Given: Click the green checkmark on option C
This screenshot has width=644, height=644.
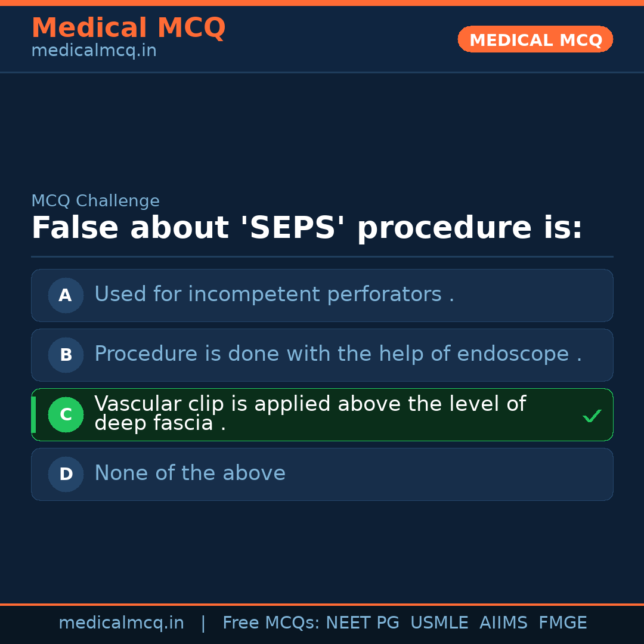Looking at the screenshot, I should click(592, 416).
